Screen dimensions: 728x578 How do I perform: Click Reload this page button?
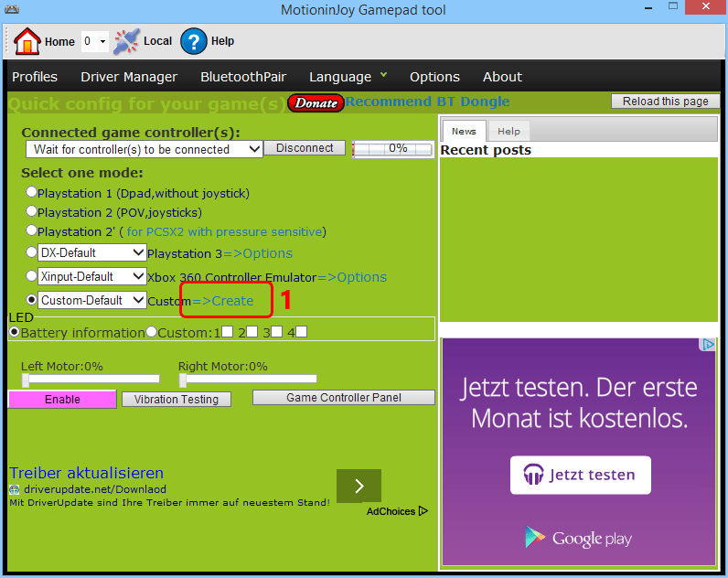tap(665, 102)
